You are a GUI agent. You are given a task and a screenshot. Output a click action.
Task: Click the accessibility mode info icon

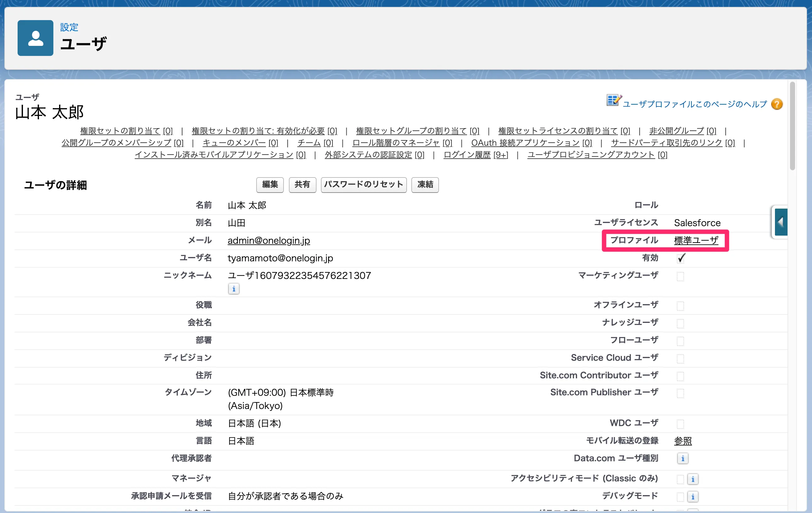pos(693,479)
